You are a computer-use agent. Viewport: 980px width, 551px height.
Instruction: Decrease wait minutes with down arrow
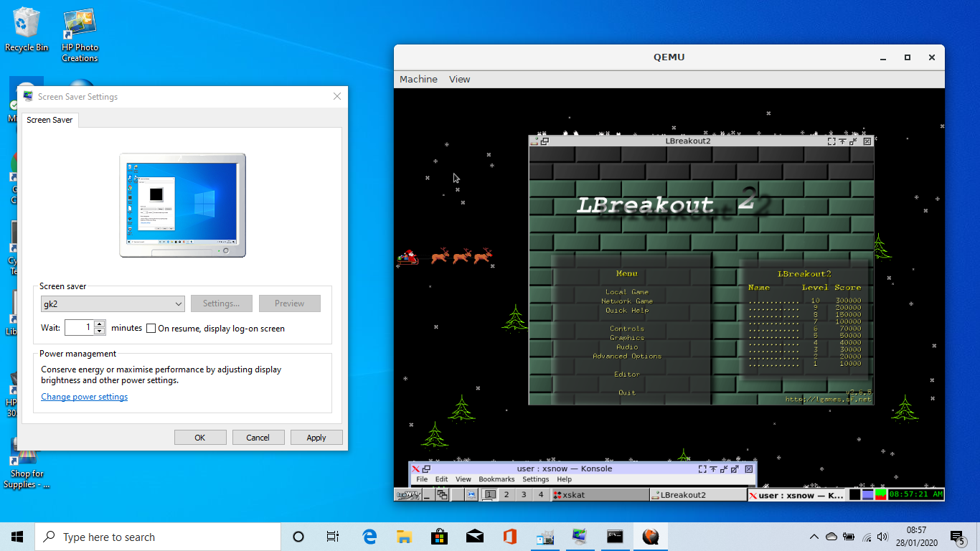click(100, 331)
